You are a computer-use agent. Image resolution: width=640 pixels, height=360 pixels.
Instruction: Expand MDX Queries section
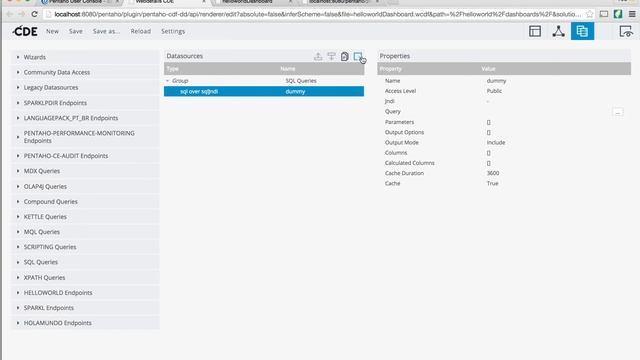tap(85, 171)
